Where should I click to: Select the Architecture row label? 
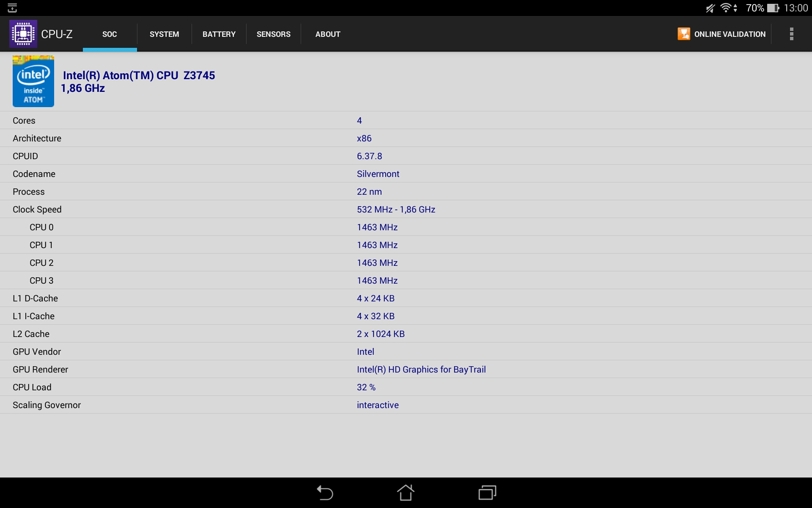tap(37, 138)
